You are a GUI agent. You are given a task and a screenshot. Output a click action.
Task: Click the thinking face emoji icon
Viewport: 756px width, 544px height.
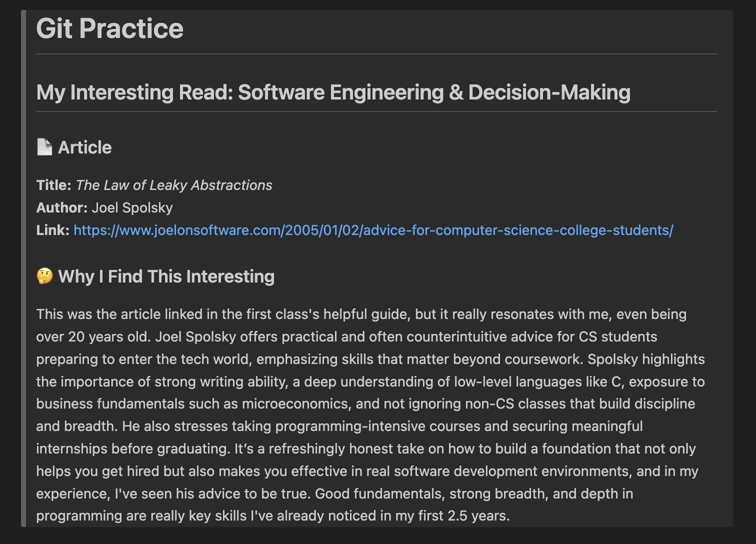pyautogui.click(x=45, y=276)
